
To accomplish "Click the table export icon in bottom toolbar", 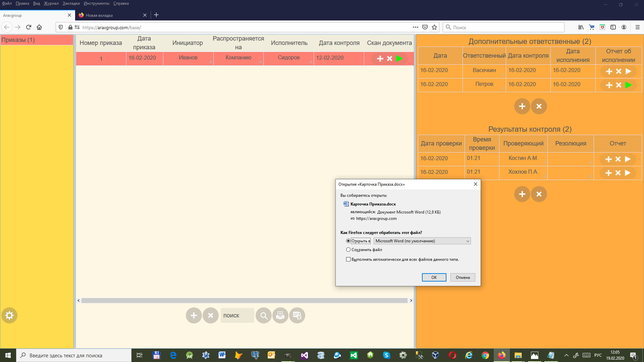I will 297,315.
